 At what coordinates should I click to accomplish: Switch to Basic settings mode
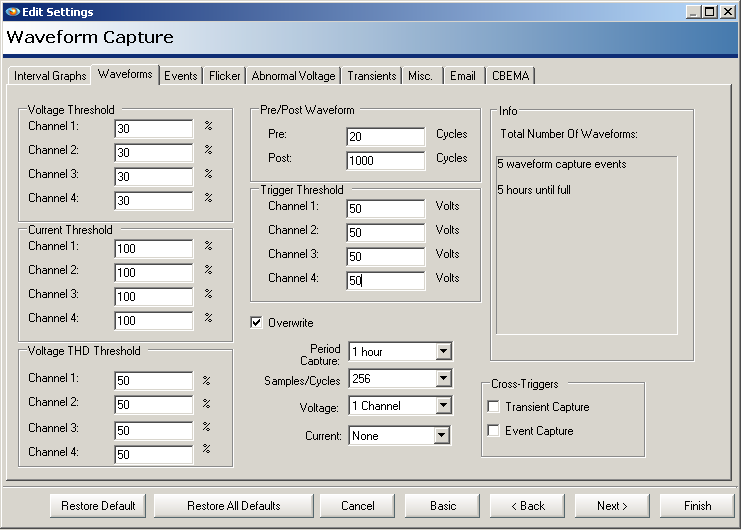pos(442,506)
